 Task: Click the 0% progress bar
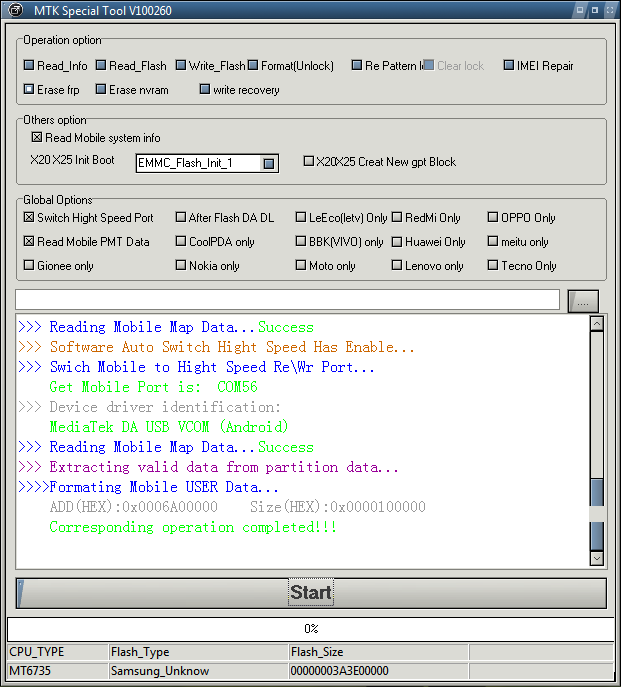tap(311, 629)
